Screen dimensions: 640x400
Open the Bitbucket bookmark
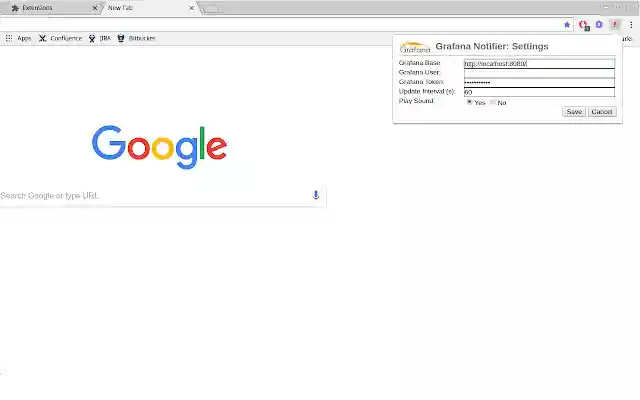click(x=136, y=38)
